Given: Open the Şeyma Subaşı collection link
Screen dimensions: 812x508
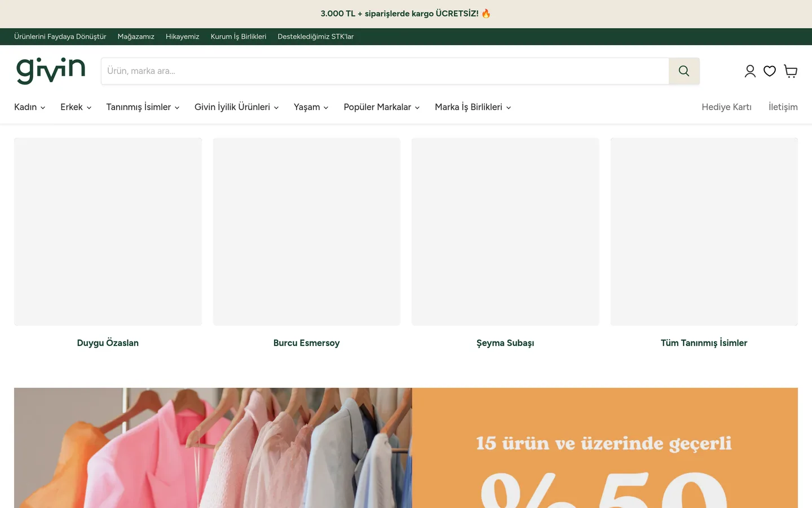Looking at the screenshot, I should click(x=505, y=343).
